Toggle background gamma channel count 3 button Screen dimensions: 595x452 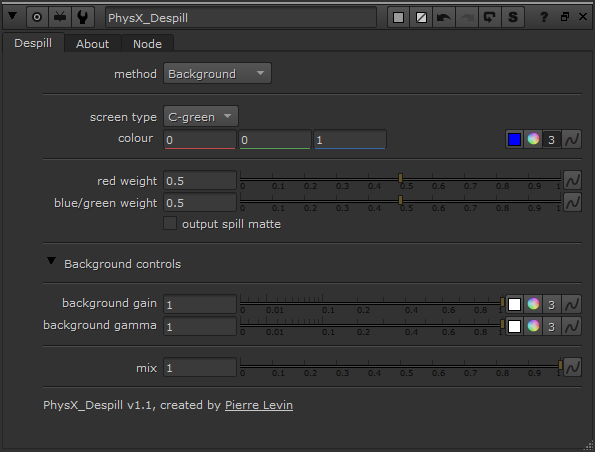(552, 326)
